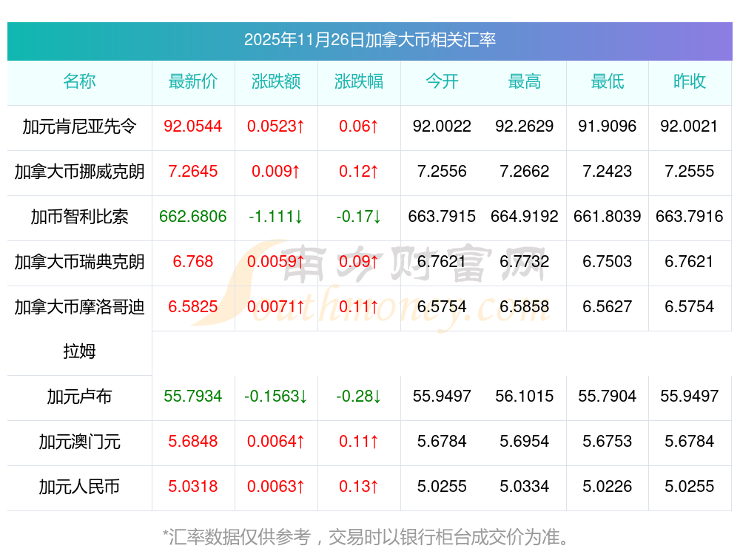Viewport: 740px width, 560px height.
Task: Click the 2025年11月26日加拿大币相关汇率 title banner
Action: pyautogui.click(x=369, y=40)
